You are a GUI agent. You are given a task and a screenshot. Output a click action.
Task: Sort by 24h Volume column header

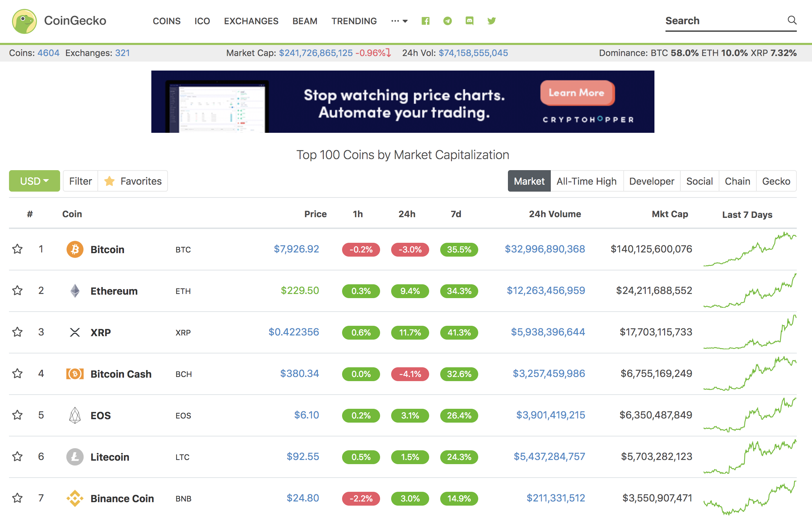coord(555,214)
